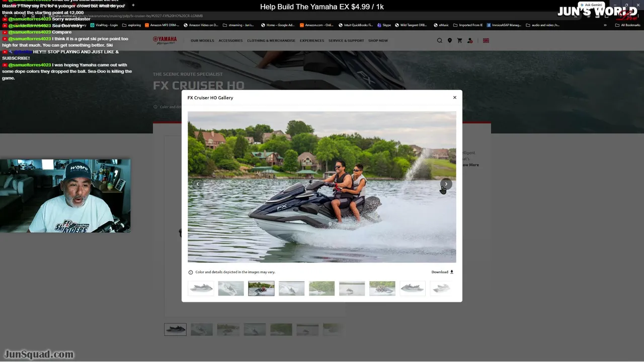Expand the hidden bookmarks overflow chevron
Viewport: 644px width, 362px height.
tap(605, 25)
